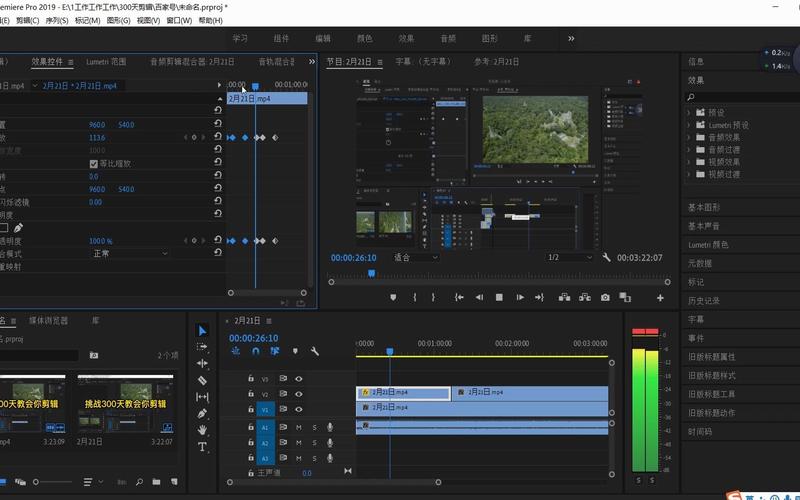Click the Extract button
800x500 pixels.
point(585,297)
